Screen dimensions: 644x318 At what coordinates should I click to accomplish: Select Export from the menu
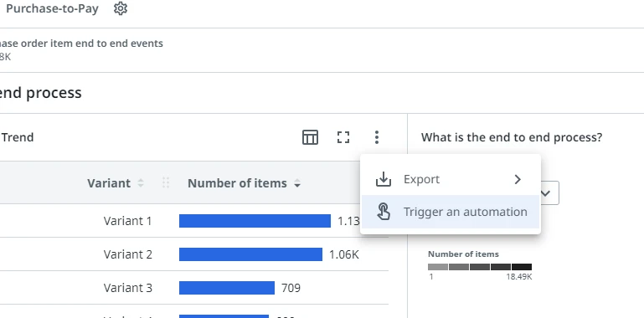click(x=451, y=179)
